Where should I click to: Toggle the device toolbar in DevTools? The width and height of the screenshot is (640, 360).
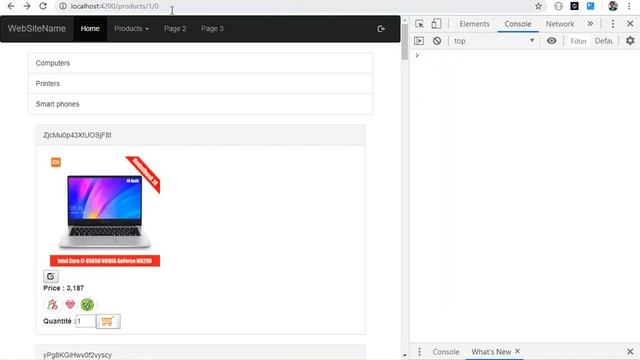point(436,24)
